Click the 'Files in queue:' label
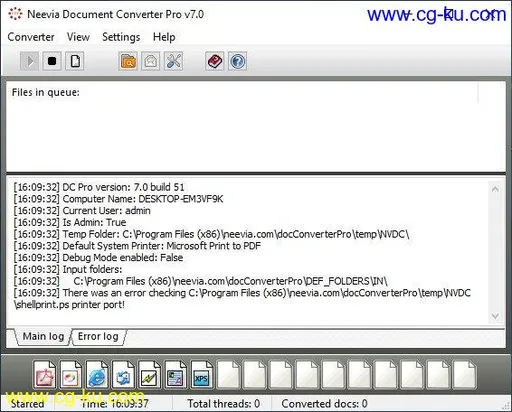This screenshot has width=512, height=412. point(46,92)
